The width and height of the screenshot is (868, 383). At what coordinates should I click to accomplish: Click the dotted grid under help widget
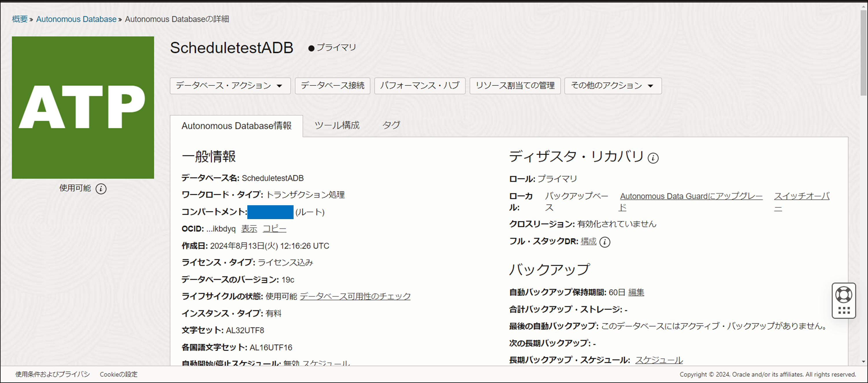tap(843, 311)
